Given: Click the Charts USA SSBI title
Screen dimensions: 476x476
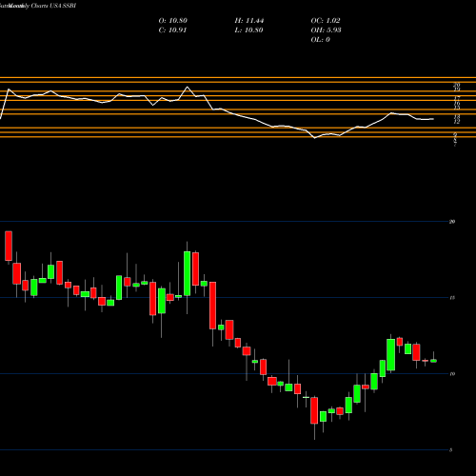Looking at the screenshot, I should [x=53, y=6].
